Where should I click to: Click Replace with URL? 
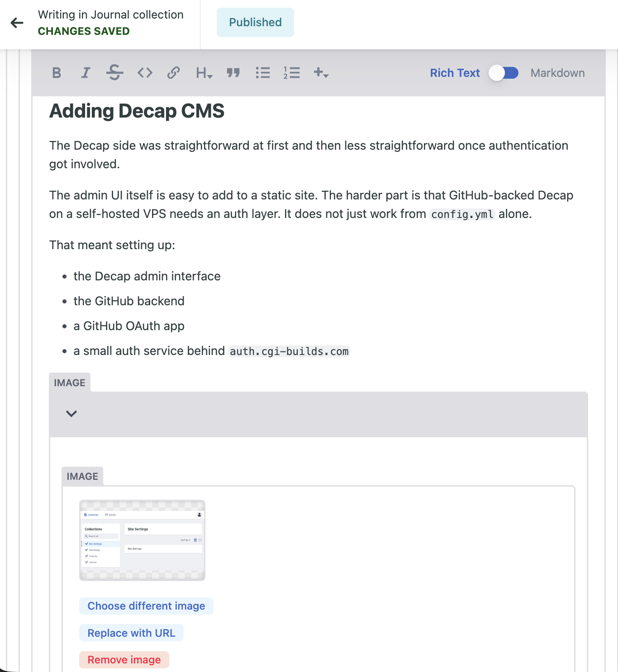[131, 633]
